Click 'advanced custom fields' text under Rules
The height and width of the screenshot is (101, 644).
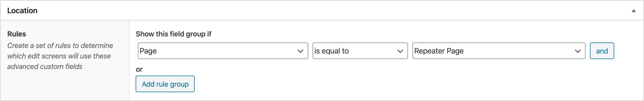coord(45,67)
